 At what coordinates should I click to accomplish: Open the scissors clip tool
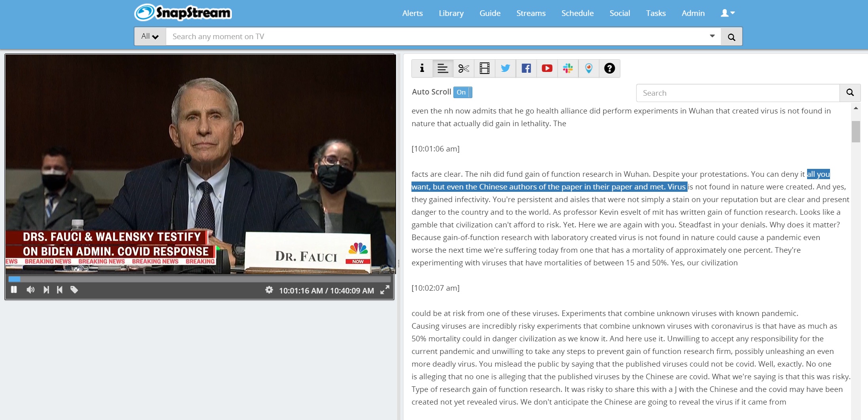tap(464, 68)
